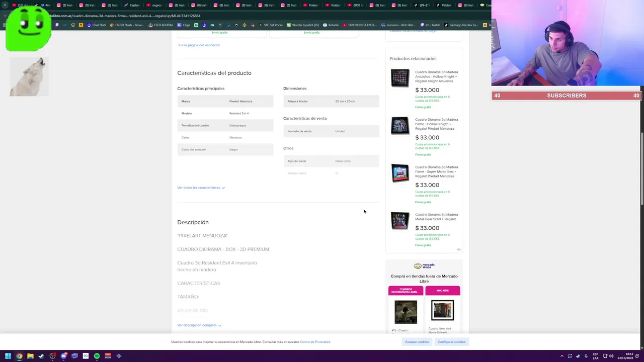Open Hollow Knight Amuletos product thumbnail

400,78
